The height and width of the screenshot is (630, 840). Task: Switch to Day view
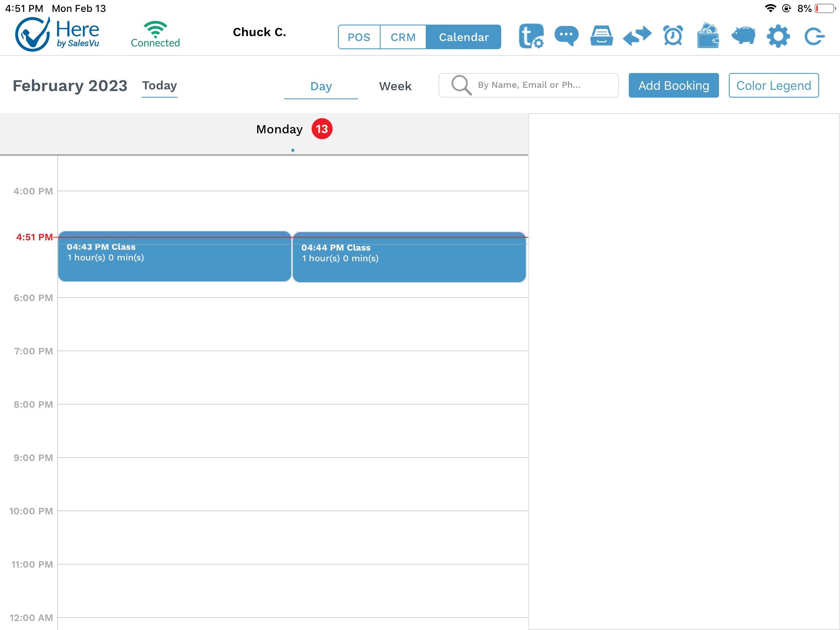[x=321, y=87]
